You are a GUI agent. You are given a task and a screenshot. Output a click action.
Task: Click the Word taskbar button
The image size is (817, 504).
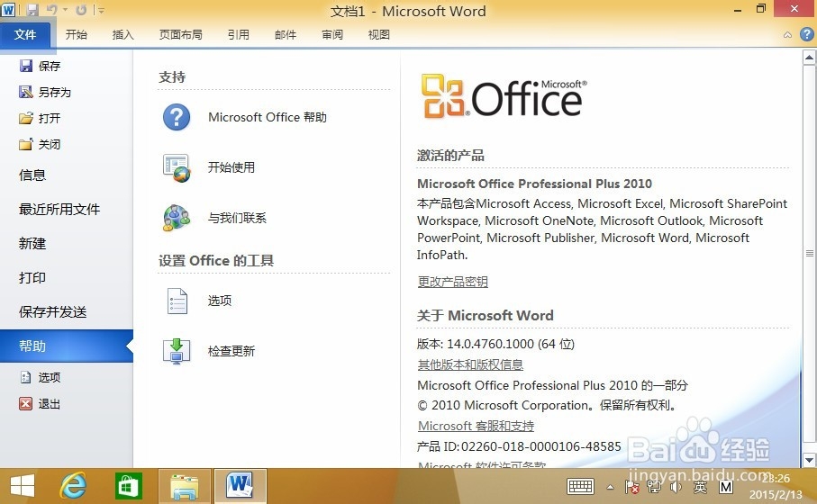pos(240,486)
